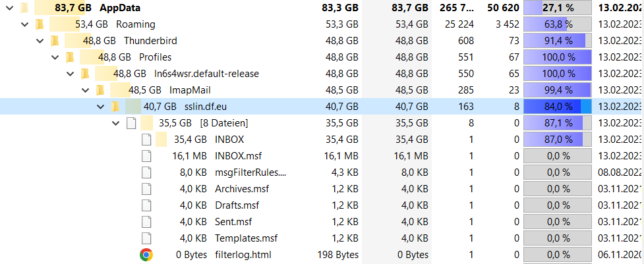Select the Archives.msf file entry
The image size is (644, 264).
point(237,189)
